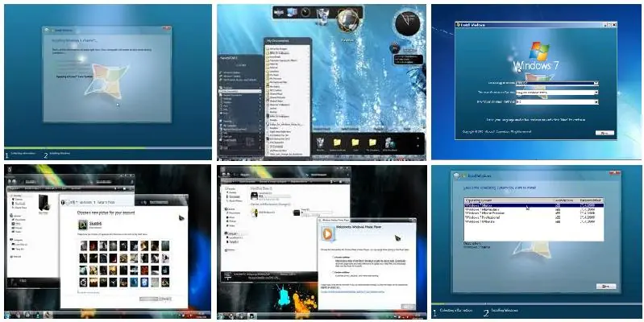
Task: Open the monitor icon beside the dock clock
Action: point(292,13)
